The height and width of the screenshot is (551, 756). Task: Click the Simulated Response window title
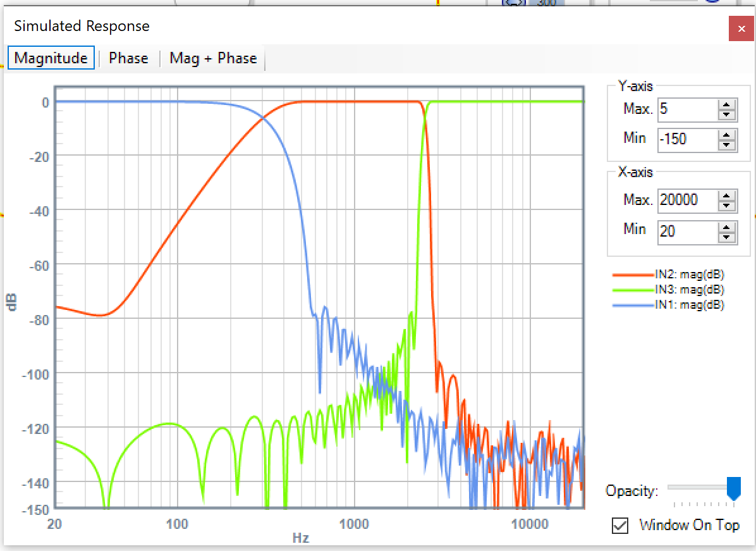tap(82, 26)
